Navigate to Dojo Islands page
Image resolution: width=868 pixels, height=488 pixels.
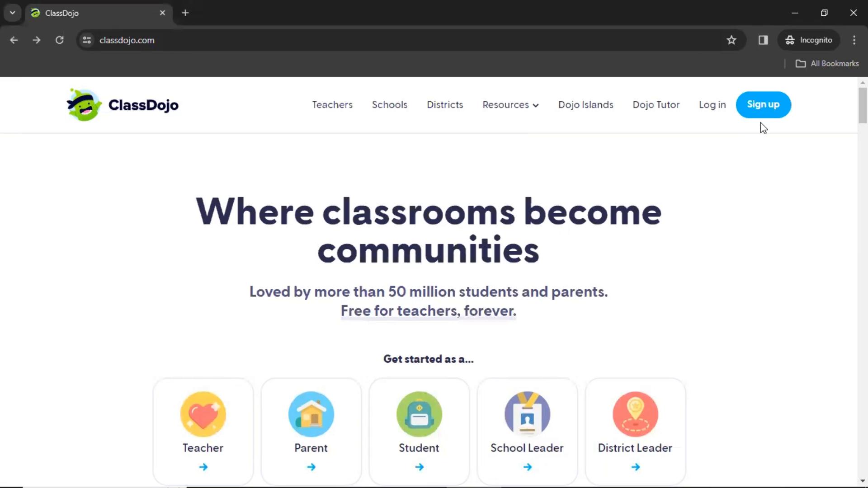[x=586, y=104]
